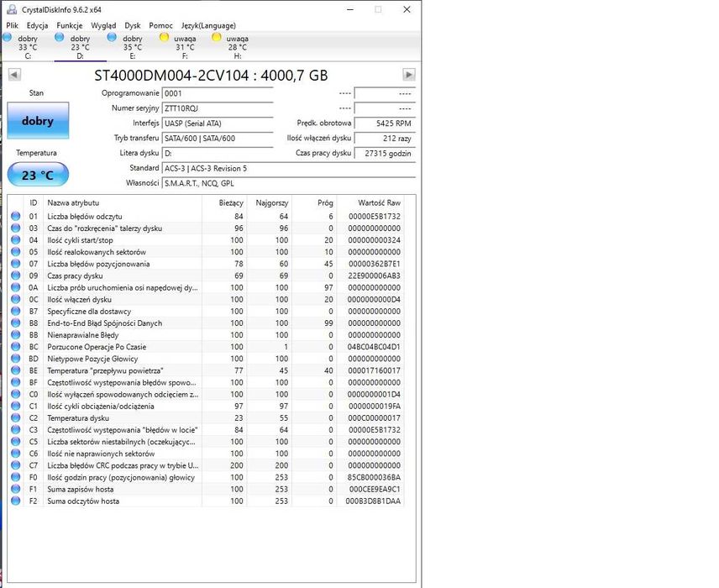Click status orb for Temperatura dysku row

click(16, 417)
